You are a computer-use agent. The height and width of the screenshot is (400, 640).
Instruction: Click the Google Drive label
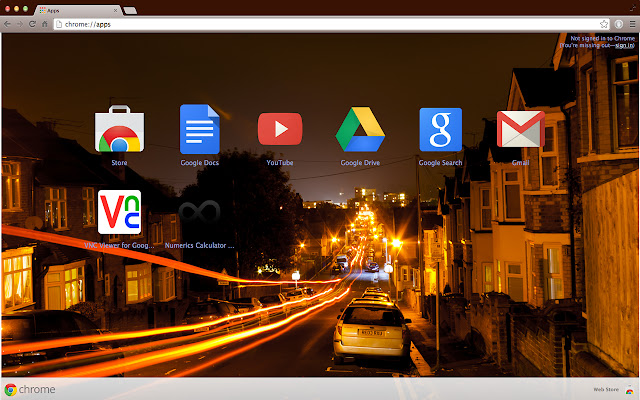tap(360, 162)
